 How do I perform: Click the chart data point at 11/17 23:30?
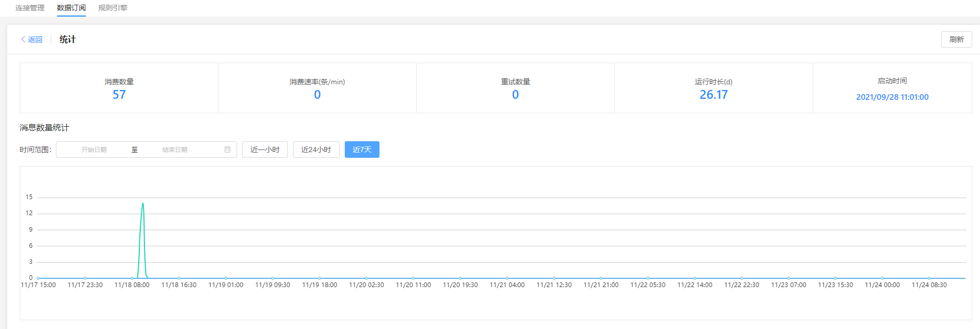[x=85, y=278]
